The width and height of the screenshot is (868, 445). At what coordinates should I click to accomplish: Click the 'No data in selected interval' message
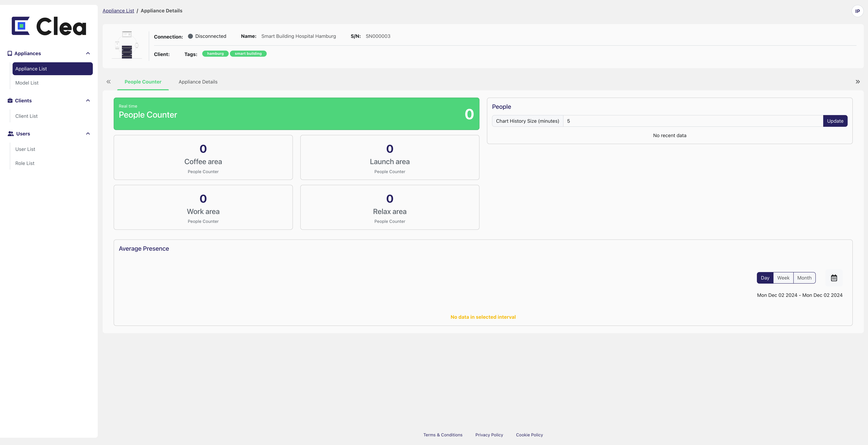pyautogui.click(x=483, y=317)
